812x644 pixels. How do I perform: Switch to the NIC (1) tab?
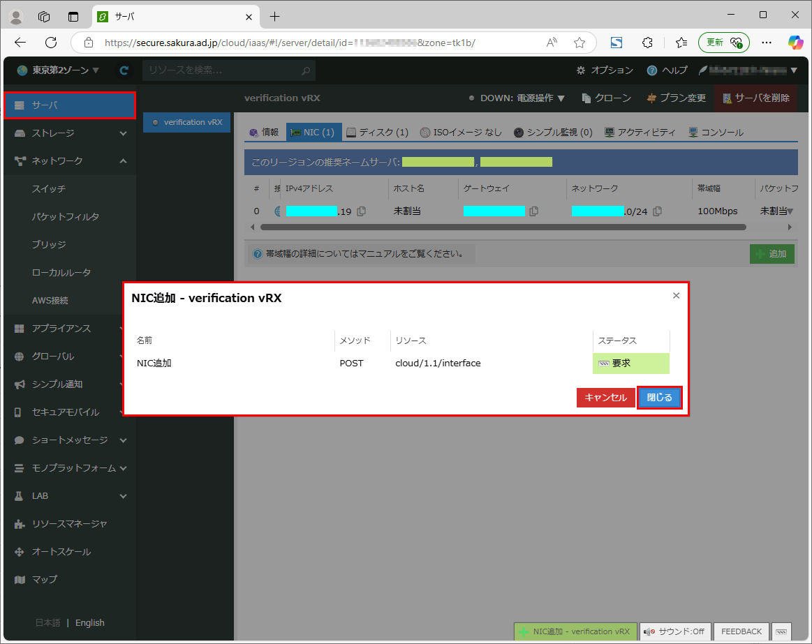pos(313,133)
